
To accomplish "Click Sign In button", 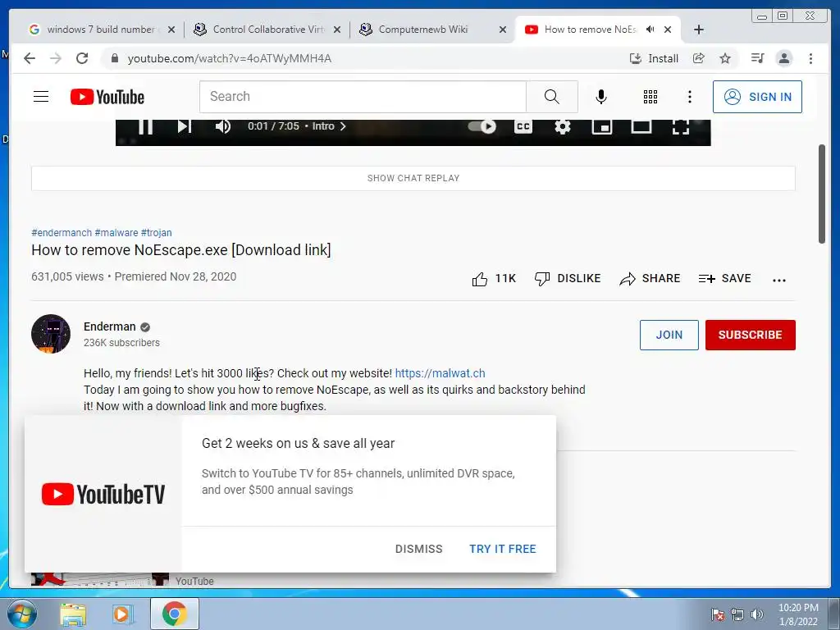I will [x=757, y=97].
